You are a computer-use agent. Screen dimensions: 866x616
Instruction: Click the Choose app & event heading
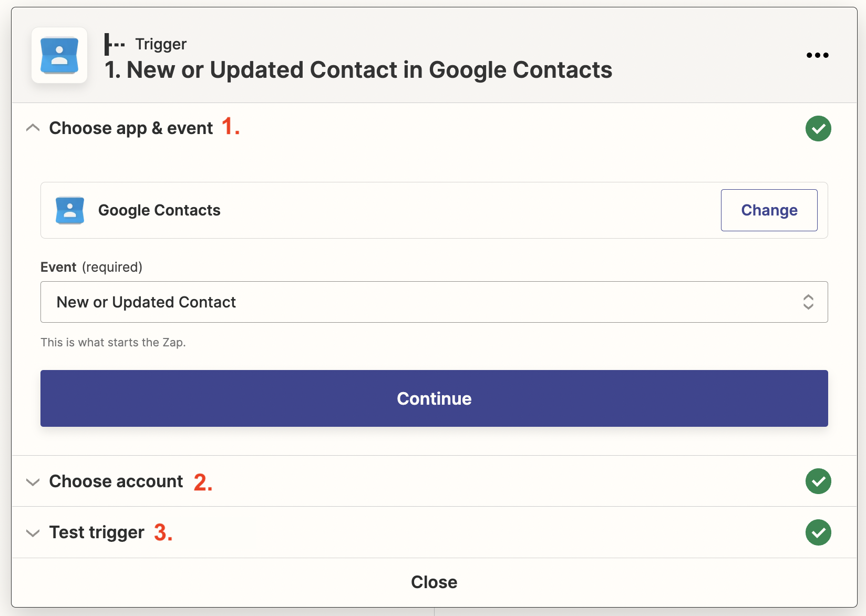pyautogui.click(x=131, y=128)
